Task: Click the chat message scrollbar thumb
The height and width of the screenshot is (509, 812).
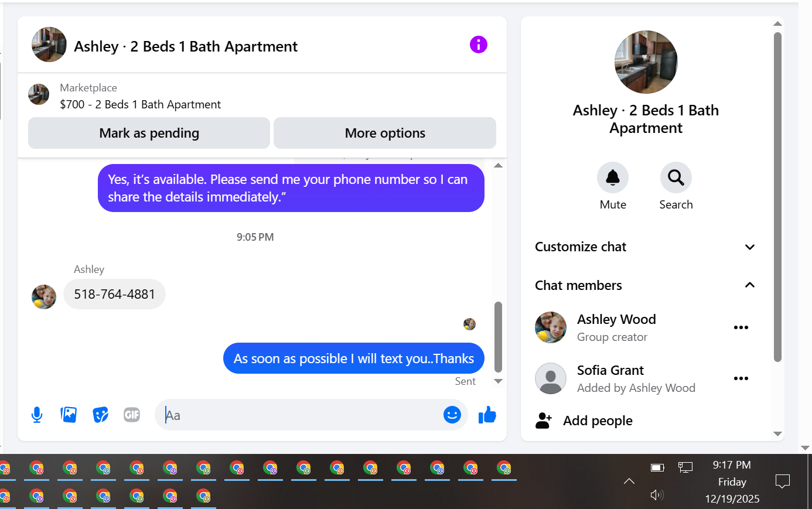Action: point(499,337)
